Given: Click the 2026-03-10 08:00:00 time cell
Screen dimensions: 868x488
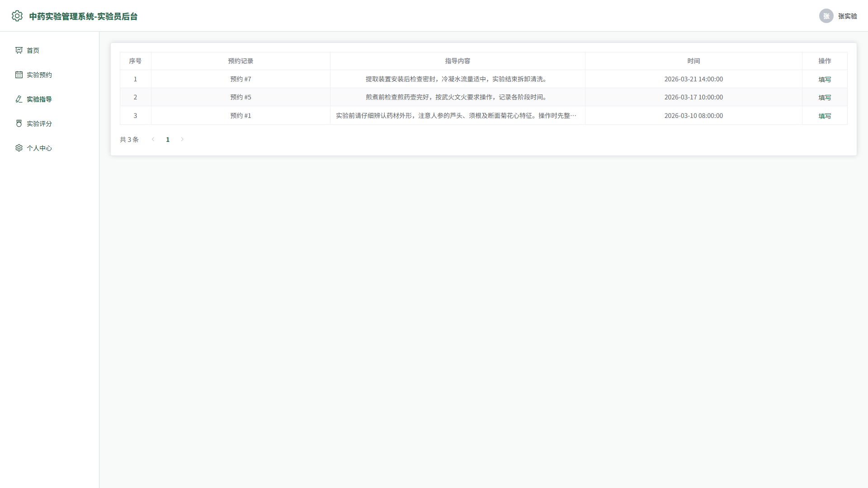Looking at the screenshot, I should point(693,116).
